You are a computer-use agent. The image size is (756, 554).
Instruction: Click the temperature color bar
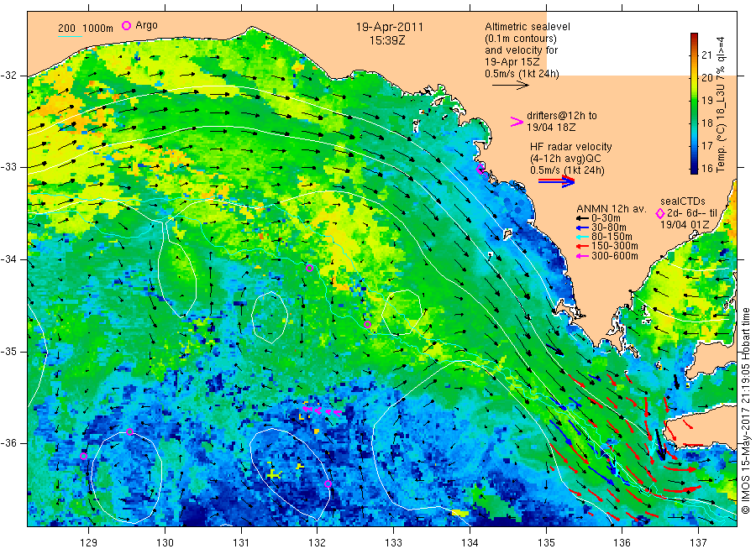point(695,103)
